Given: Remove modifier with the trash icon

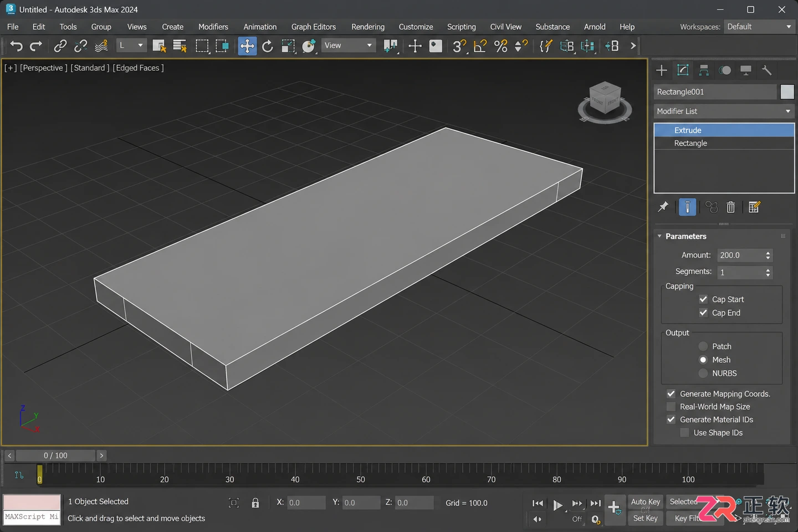Looking at the screenshot, I should coord(731,207).
